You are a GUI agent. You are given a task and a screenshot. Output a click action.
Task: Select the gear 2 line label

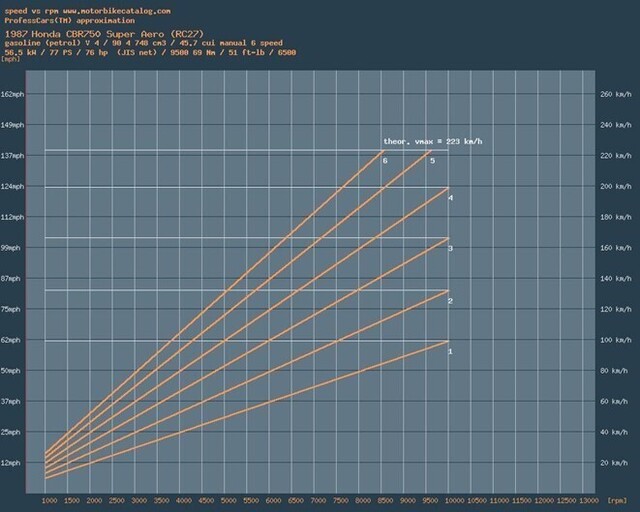pos(451,301)
